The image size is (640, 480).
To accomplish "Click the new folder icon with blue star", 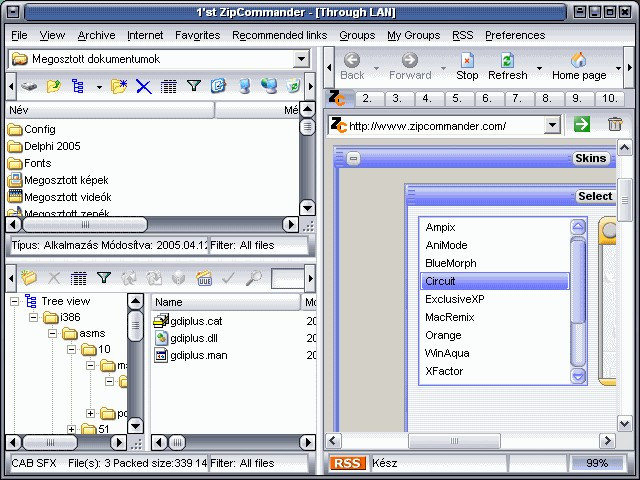I will pos(119,86).
